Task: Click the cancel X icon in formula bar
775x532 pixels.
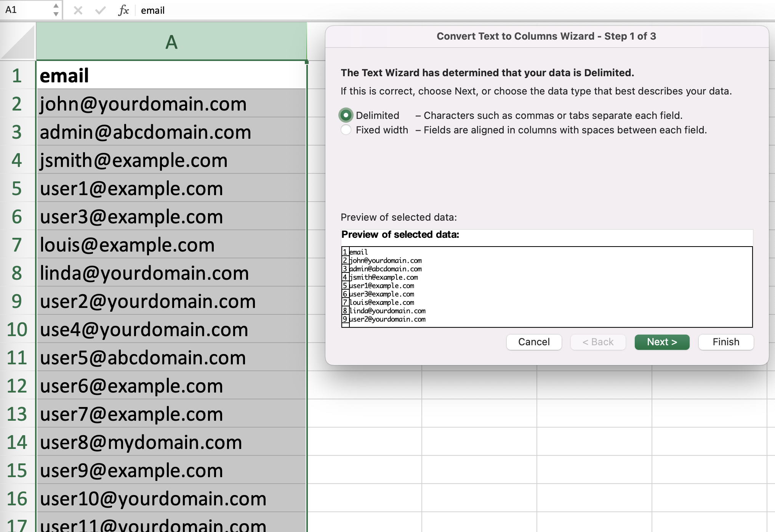Action: click(78, 10)
